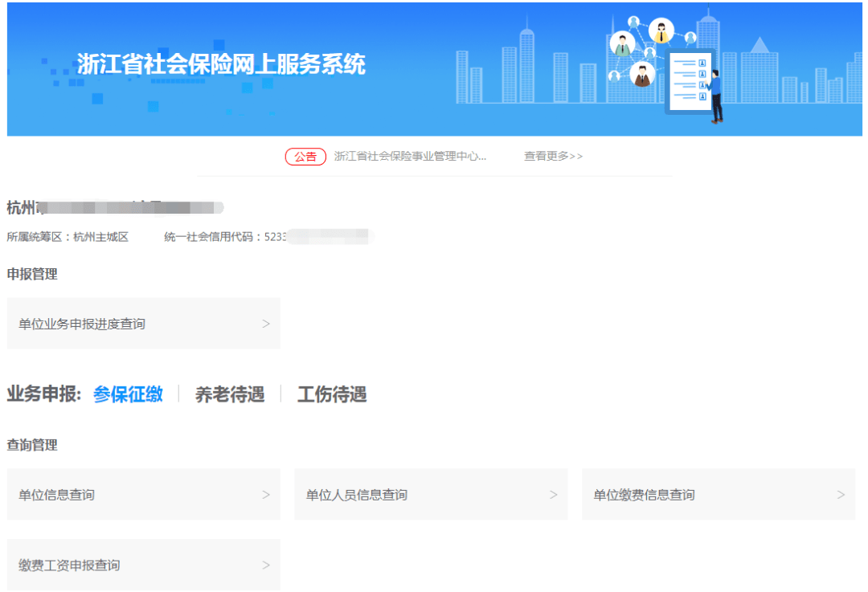Open 缴费工资申报查询 card
868x592 pixels.
click(143, 565)
